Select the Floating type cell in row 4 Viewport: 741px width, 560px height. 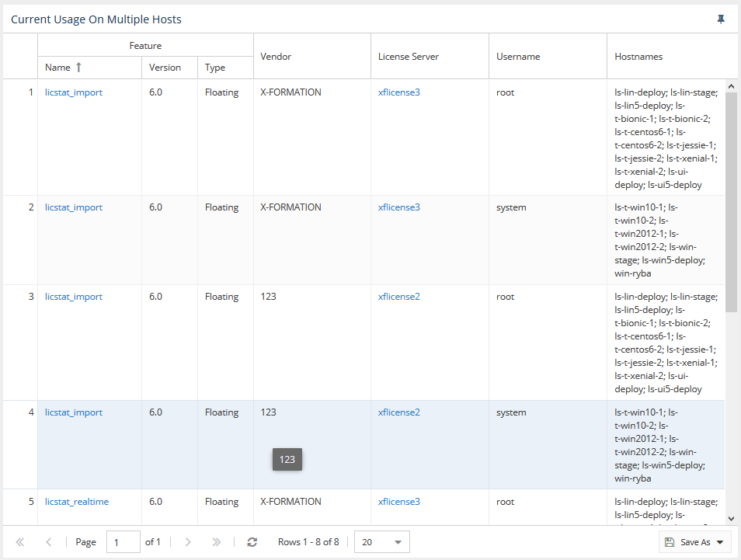click(225, 445)
